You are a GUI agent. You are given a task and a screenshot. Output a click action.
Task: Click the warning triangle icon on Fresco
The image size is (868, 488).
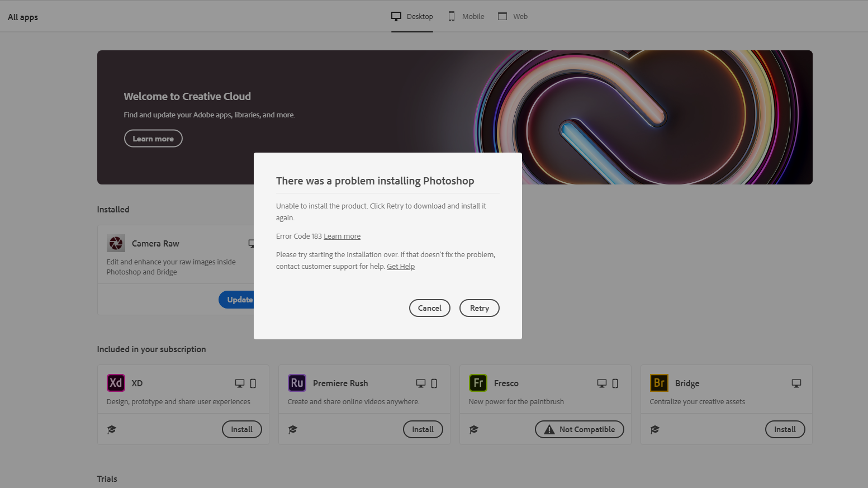click(x=549, y=429)
